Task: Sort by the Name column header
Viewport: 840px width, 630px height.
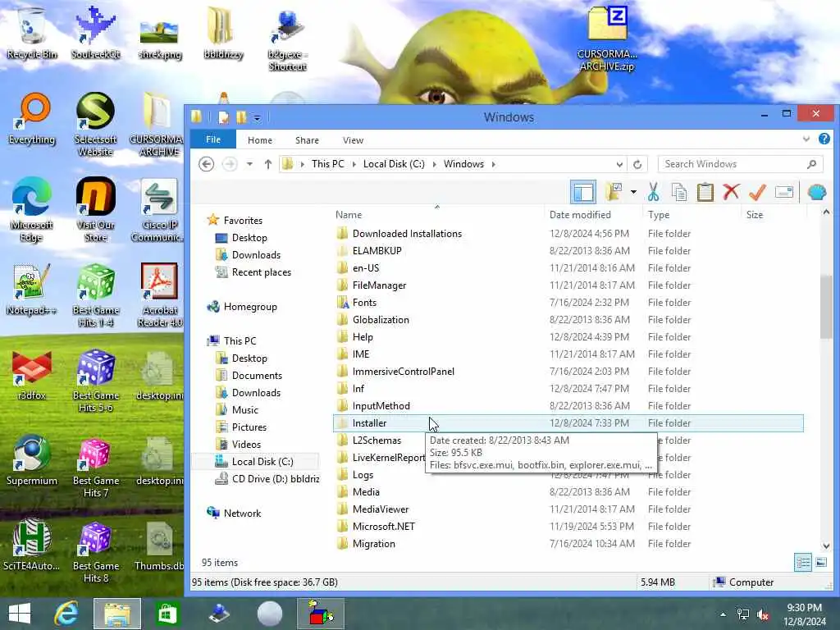Action: [349, 215]
